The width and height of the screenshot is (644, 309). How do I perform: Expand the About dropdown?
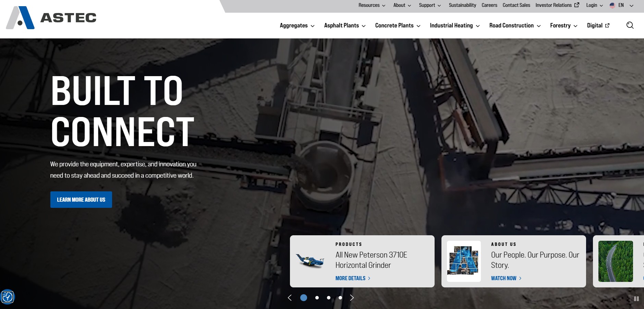click(402, 5)
